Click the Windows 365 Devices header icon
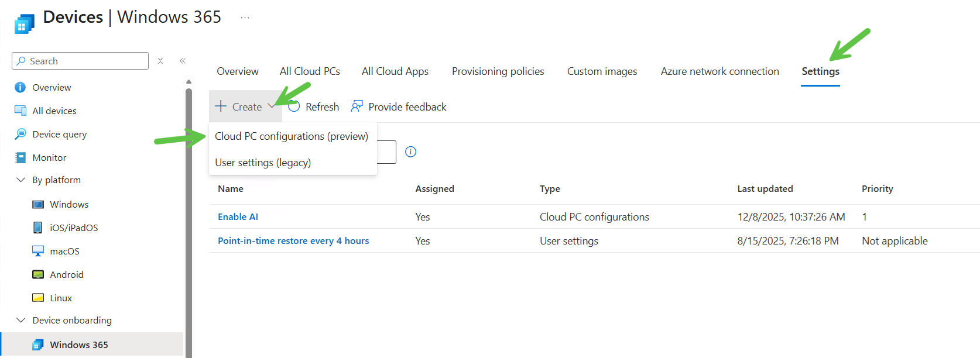The image size is (980, 358). pyautogui.click(x=23, y=25)
